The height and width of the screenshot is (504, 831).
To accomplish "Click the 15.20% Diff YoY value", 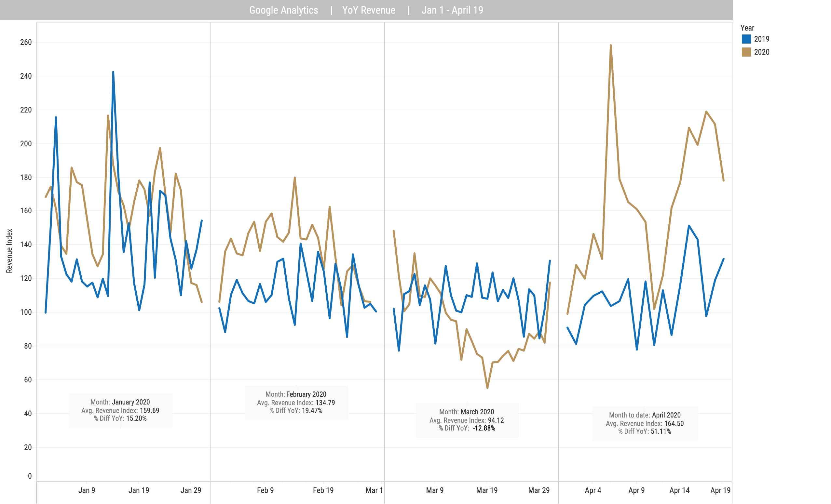I will 136,418.
